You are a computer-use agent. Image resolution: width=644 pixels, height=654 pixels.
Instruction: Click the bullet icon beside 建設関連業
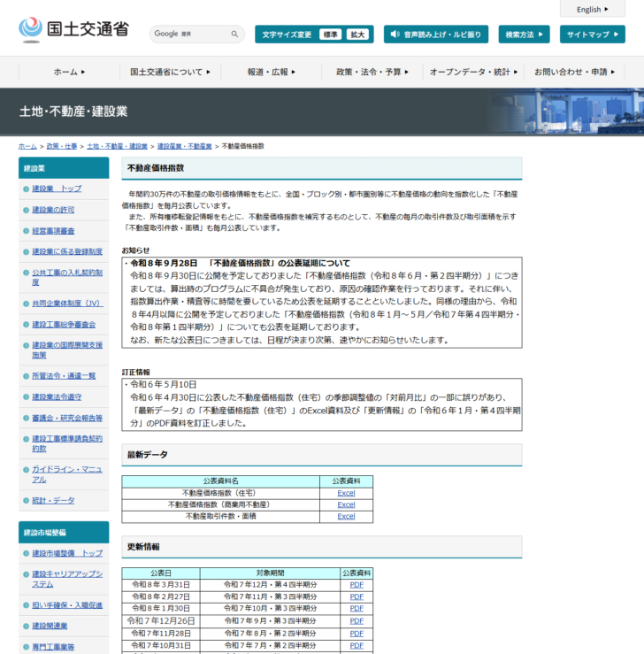coord(26,627)
